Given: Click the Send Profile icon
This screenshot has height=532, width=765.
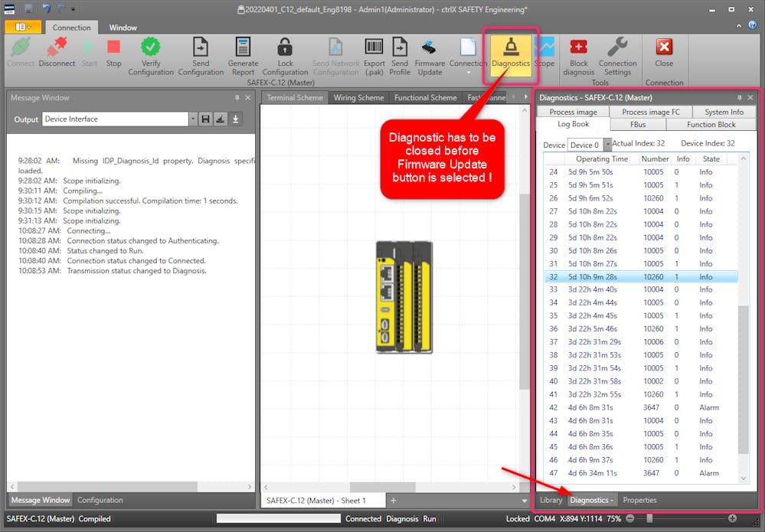Looking at the screenshot, I should pyautogui.click(x=400, y=47).
